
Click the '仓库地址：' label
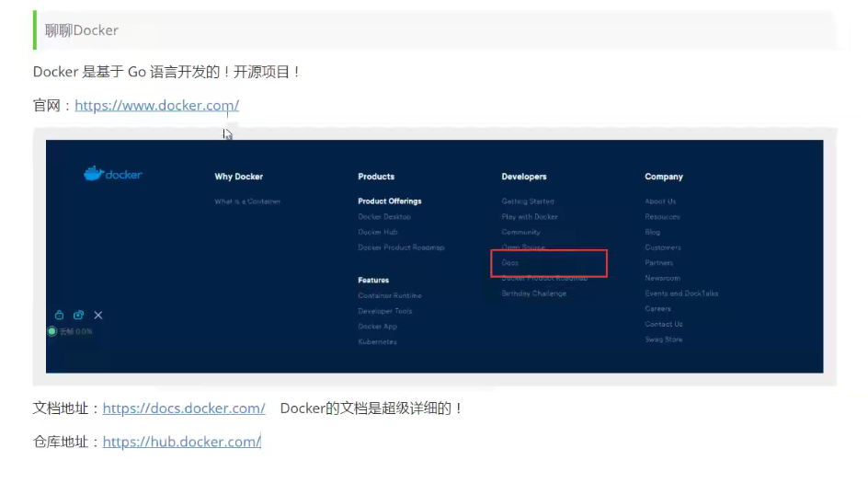point(67,442)
